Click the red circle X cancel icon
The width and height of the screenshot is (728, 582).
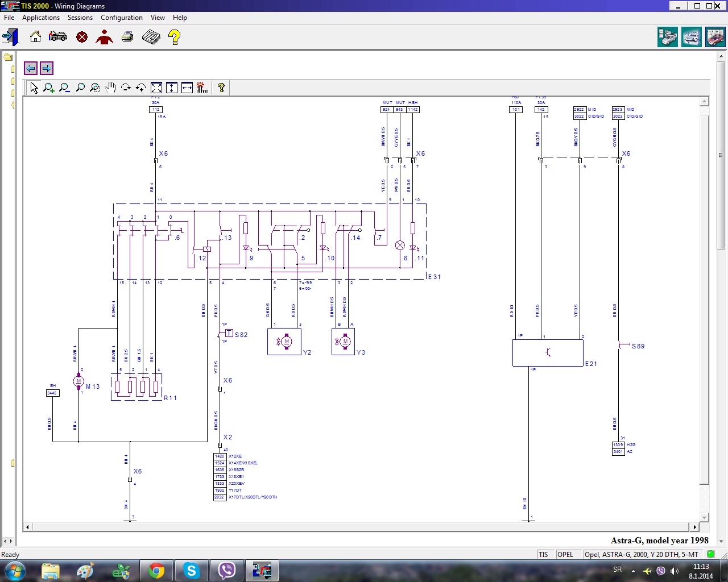click(x=82, y=37)
